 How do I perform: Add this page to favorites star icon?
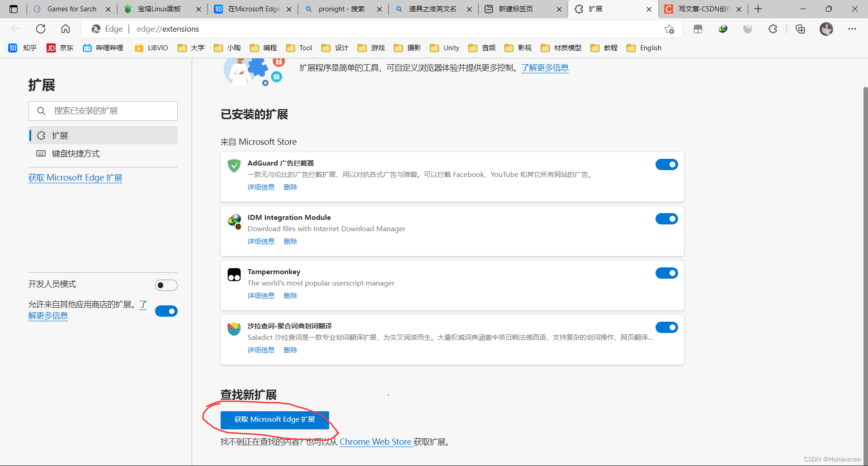click(x=669, y=29)
